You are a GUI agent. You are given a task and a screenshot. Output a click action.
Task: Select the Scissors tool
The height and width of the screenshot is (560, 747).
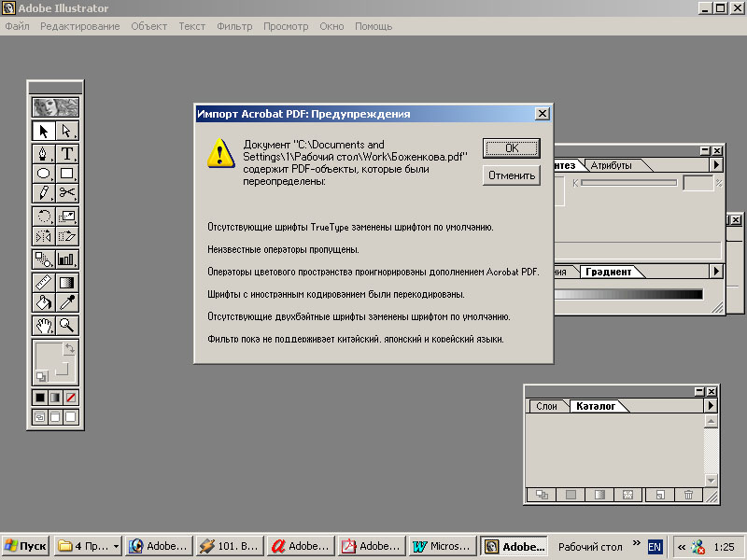(66, 193)
